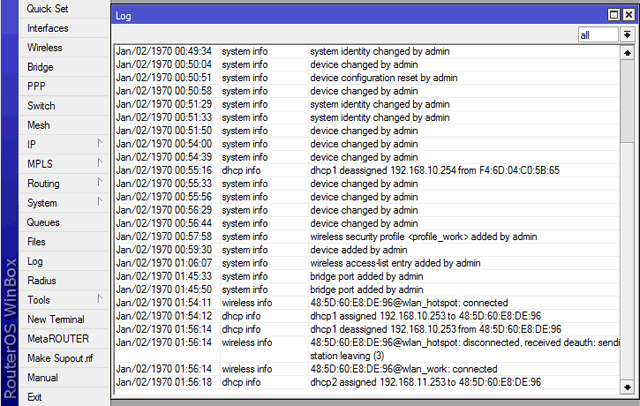Open the log topic filter dropdown arrow

(x=627, y=35)
